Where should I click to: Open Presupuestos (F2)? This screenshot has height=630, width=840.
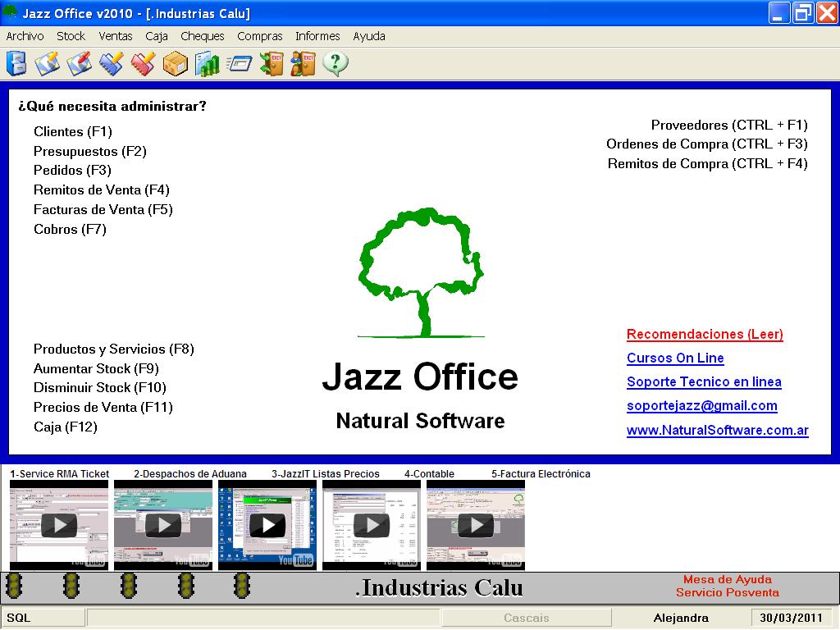(90, 151)
